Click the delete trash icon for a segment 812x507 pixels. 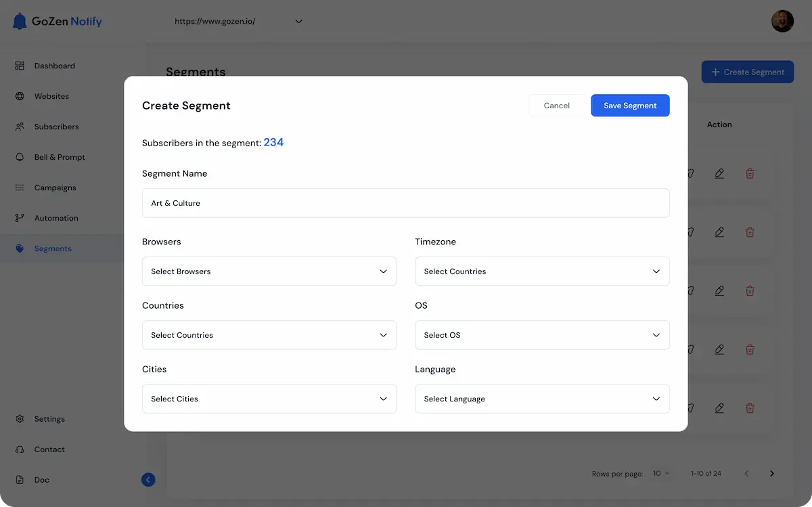[750, 173]
